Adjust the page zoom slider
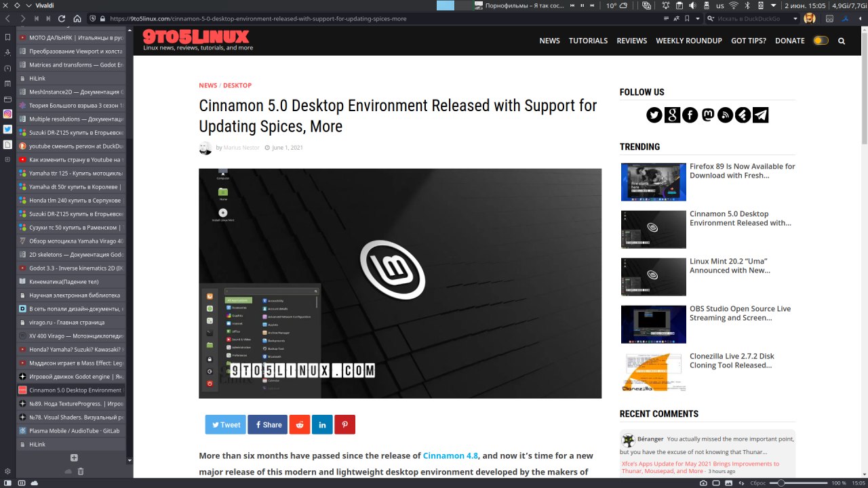Screen dimensions: 868x488 (x=799, y=483)
